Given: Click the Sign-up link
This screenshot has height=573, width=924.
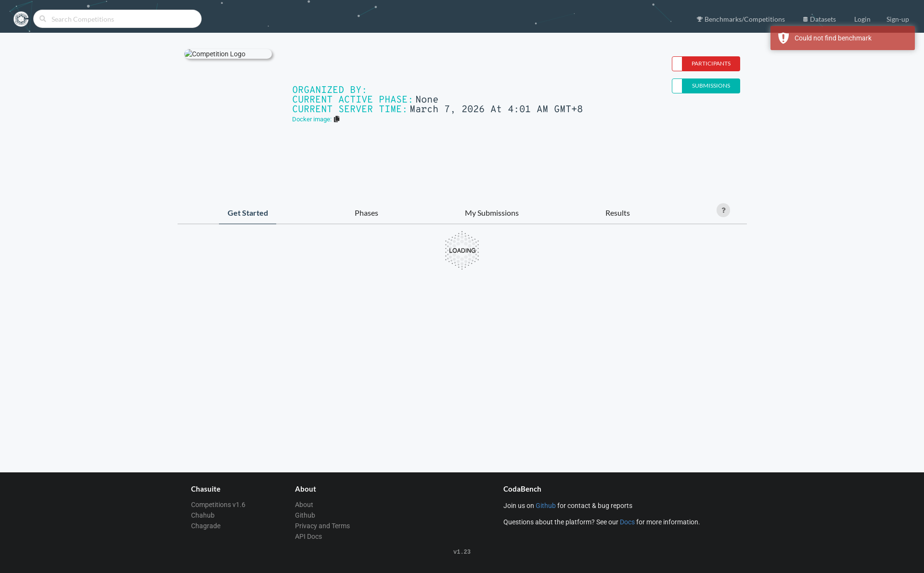Looking at the screenshot, I should (898, 19).
